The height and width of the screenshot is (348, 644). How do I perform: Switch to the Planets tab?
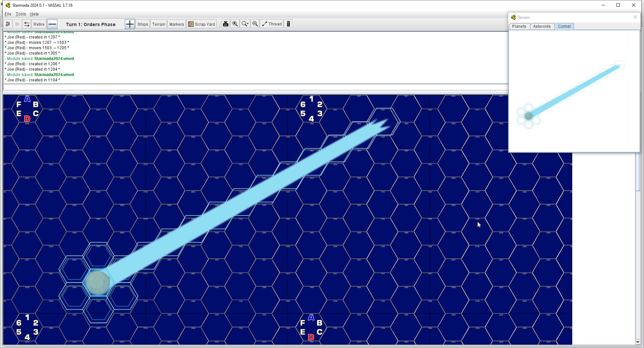519,26
